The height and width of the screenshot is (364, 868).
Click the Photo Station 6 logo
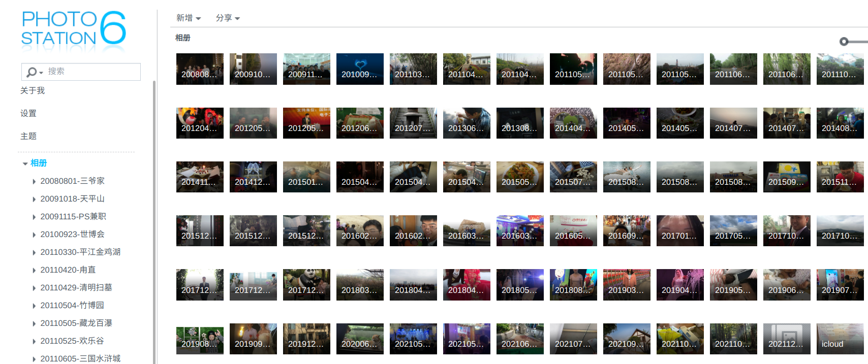(x=74, y=29)
